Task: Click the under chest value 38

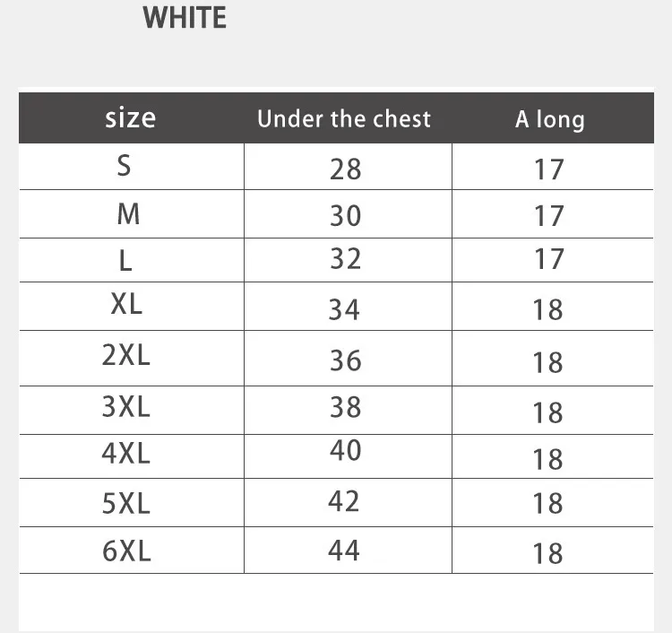Action: pos(345,408)
